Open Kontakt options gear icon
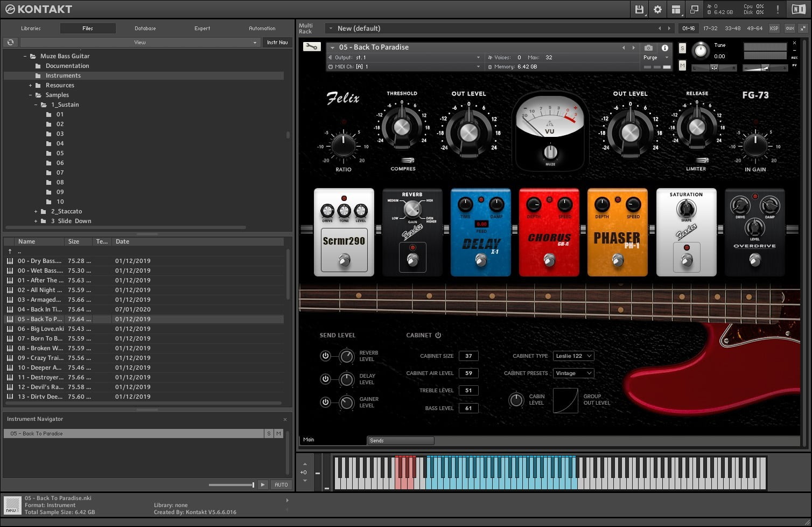 click(x=657, y=9)
